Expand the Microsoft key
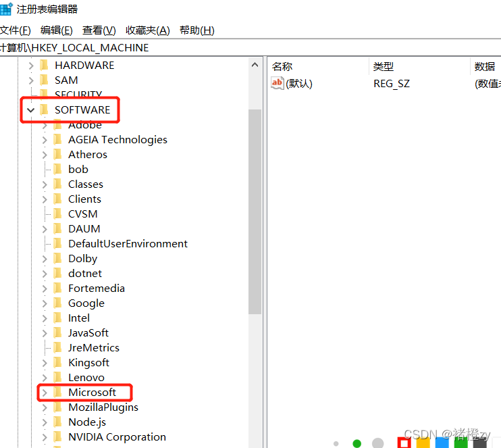The height and width of the screenshot is (448, 501). (45, 393)
